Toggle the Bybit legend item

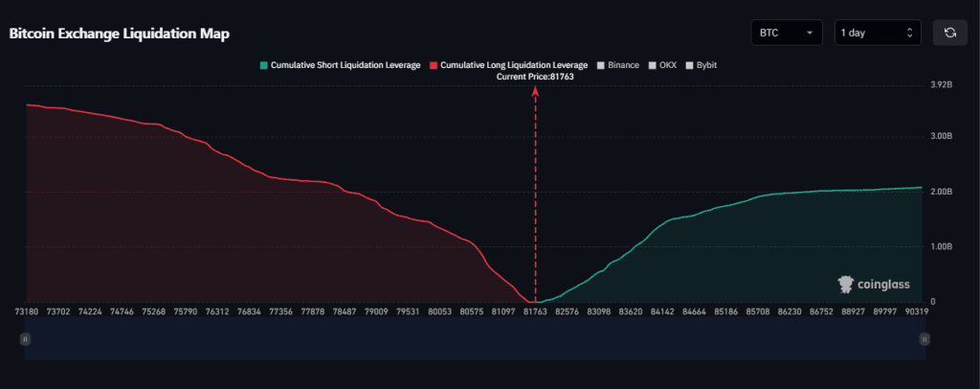coord(702,65)
